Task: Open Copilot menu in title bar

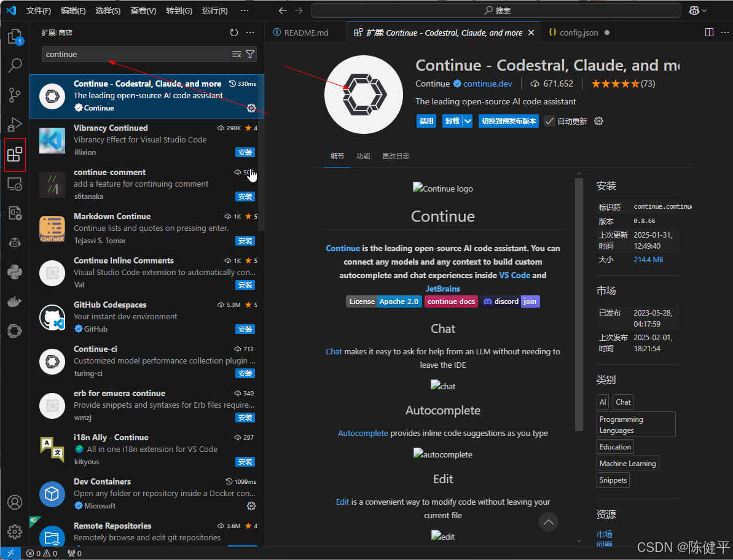Action: pos(698,10)
